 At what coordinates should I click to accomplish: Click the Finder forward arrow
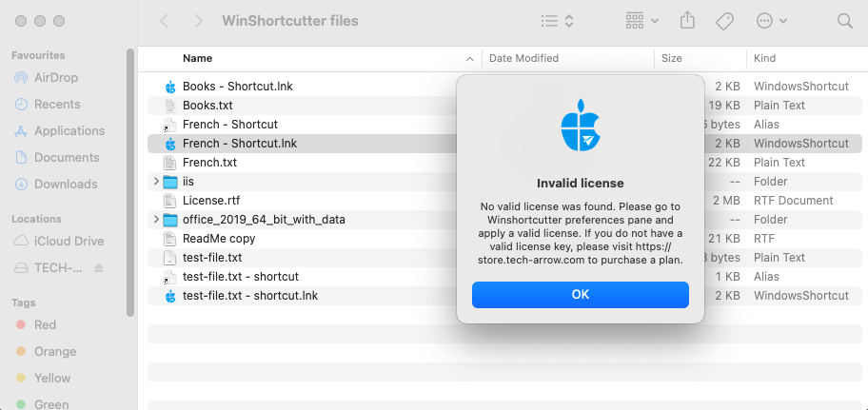[x=197, y=21]
